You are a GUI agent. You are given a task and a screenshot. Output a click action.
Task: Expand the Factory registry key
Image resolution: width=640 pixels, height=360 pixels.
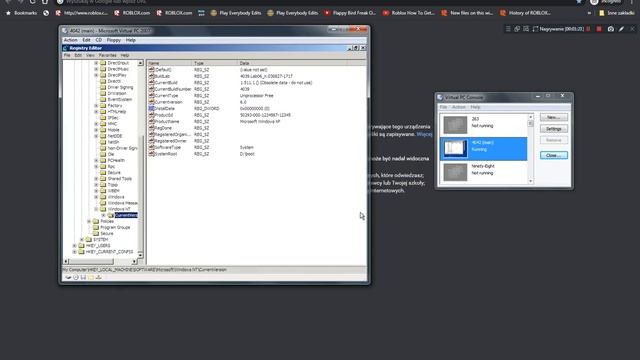(x=96, y=105)
